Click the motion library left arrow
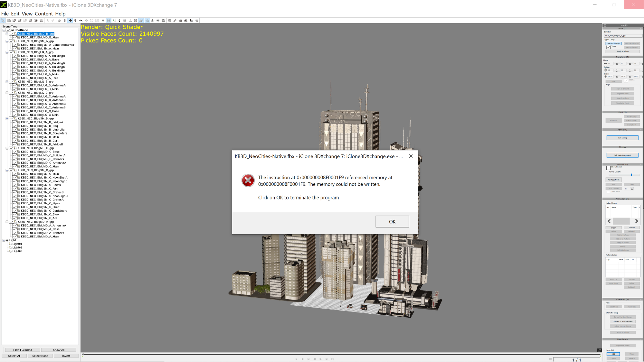The width and height of the screenshot is (644, 362). pyautogui.click(x=609, y=221)
